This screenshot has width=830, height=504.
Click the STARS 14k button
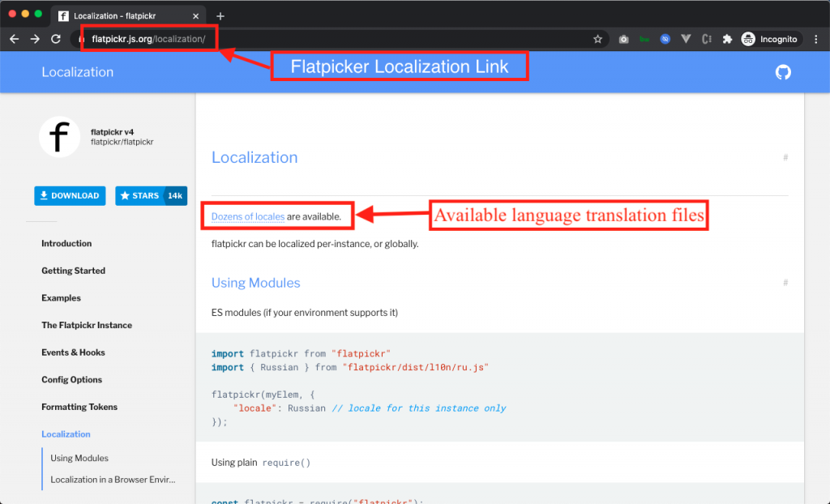152,196
